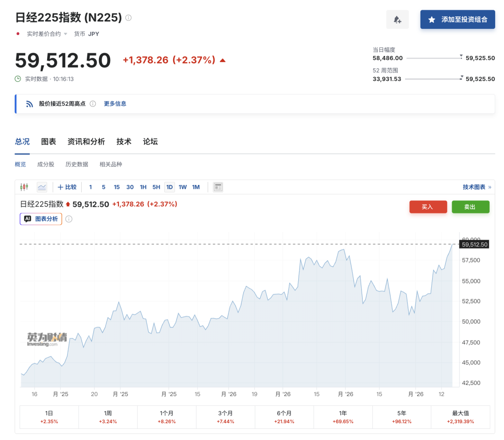
Task: Click 添加至投资组合 button
Action: (457, 20)
